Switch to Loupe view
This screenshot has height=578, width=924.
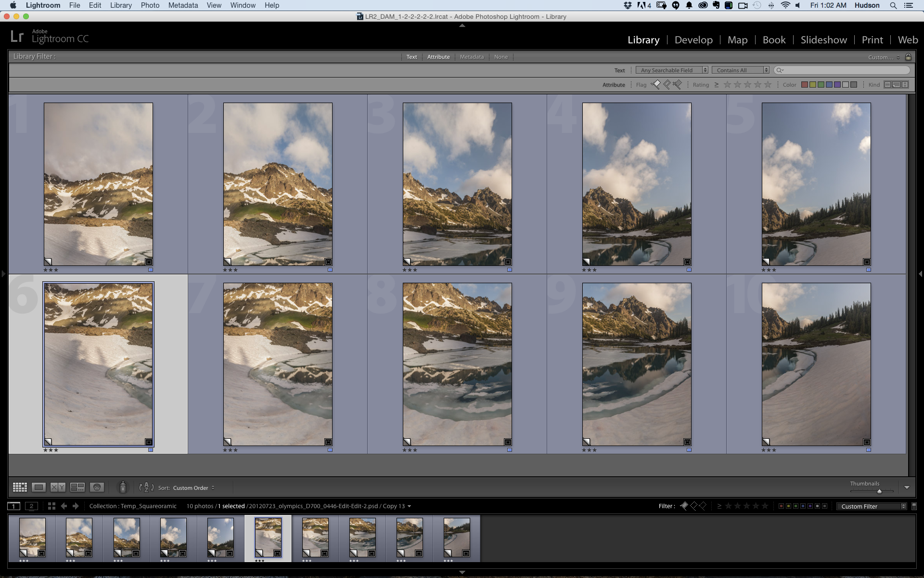[x=39, y=487]
